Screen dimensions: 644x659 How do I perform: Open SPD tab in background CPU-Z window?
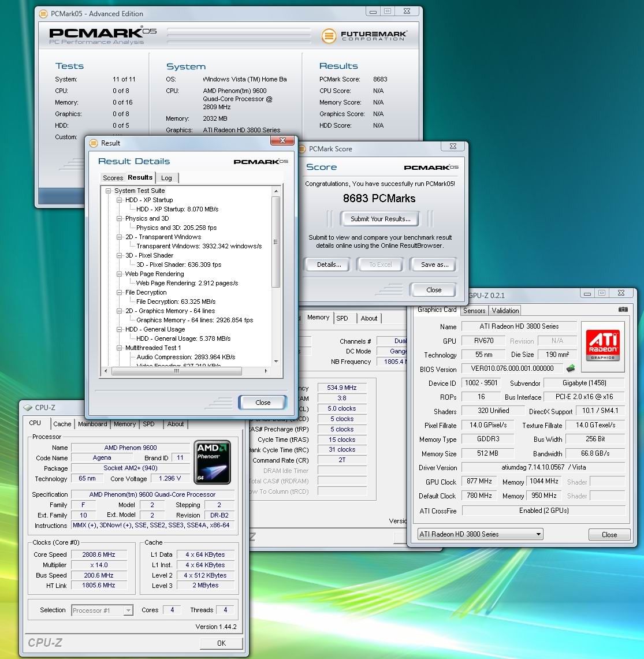coord(342,318)
